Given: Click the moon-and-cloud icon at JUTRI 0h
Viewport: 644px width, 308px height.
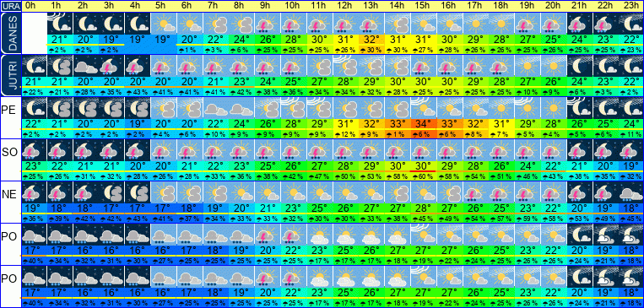Looking at the screenshot, I should pyautogui.click(x=33, y=66).
